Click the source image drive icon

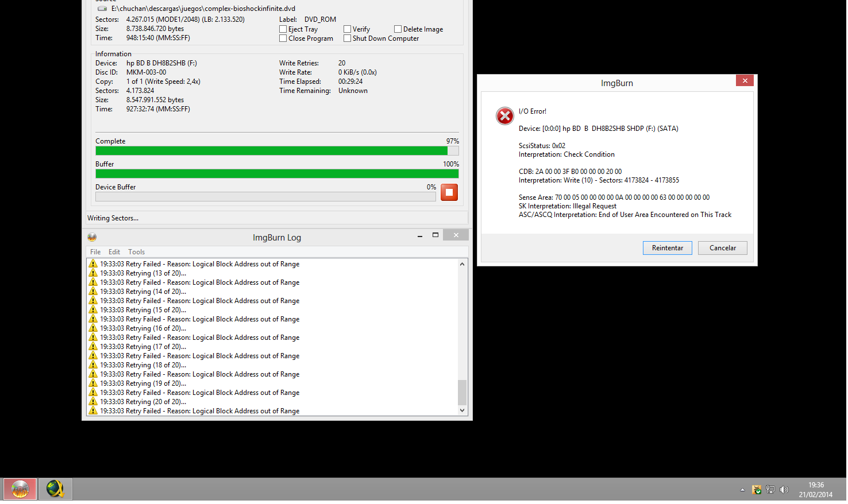click(x=102, y=9)
